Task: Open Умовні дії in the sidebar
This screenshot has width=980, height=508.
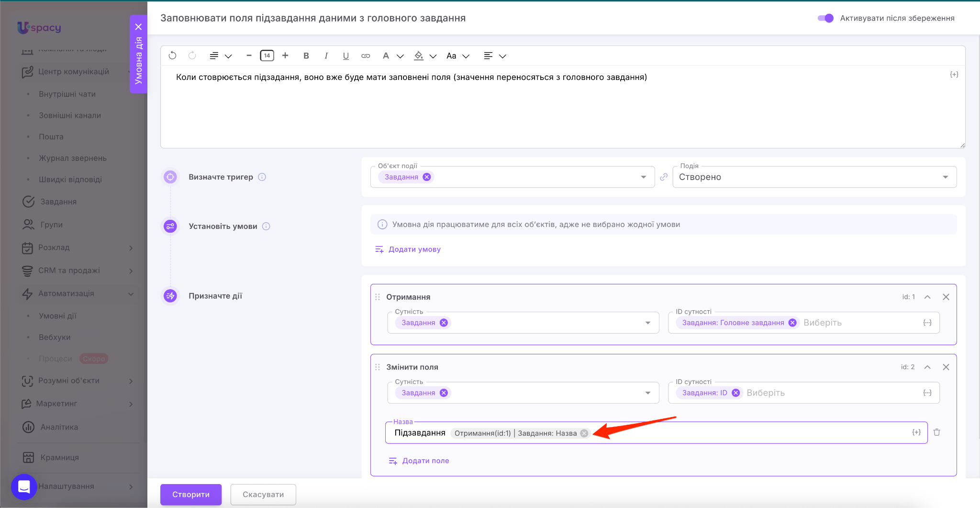Action: click(57, 316)
